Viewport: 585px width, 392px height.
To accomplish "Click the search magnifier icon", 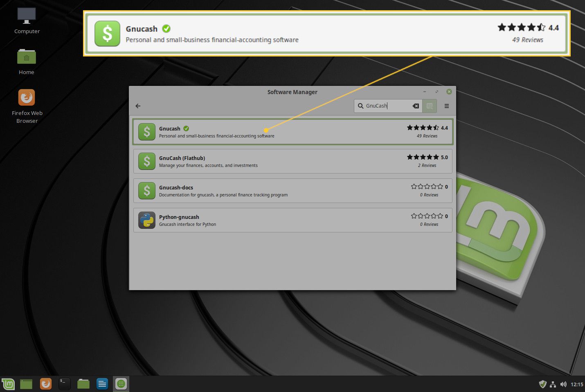I will [x=360, y=106].
